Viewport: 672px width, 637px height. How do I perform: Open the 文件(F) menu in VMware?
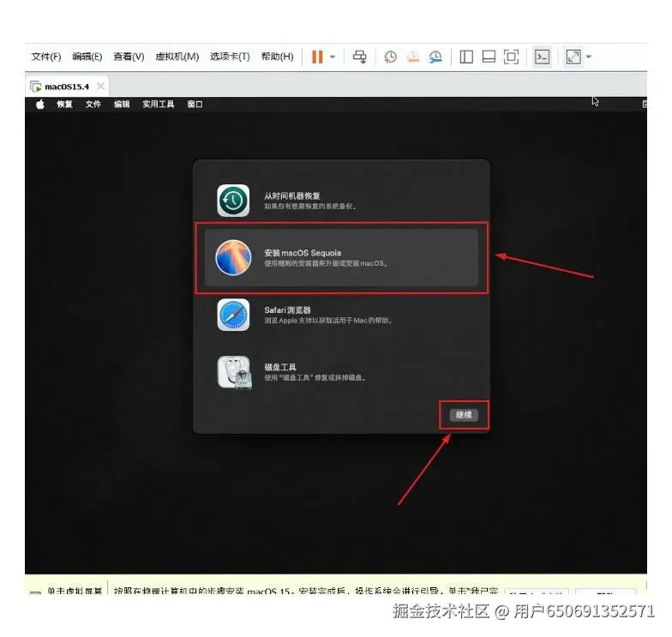46,57
